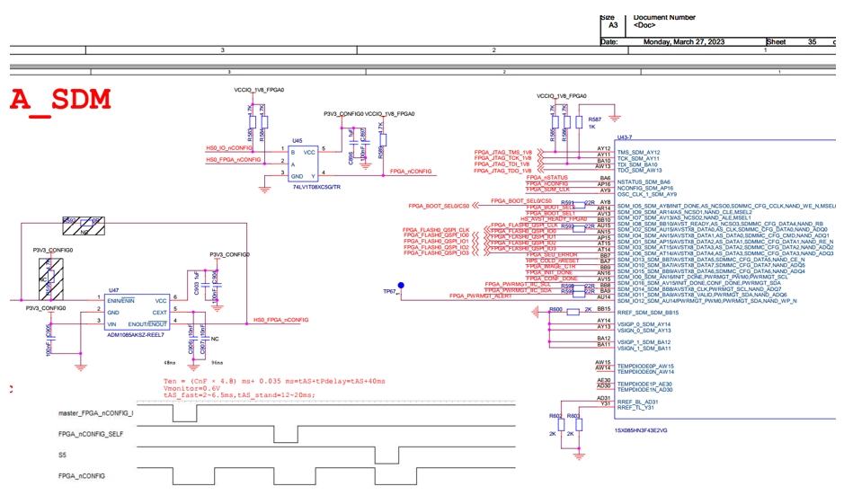Click the FPGA_JTAG_TMS_1V8 net label
Screen dimensions: 844x504
(x=502, y=153)
